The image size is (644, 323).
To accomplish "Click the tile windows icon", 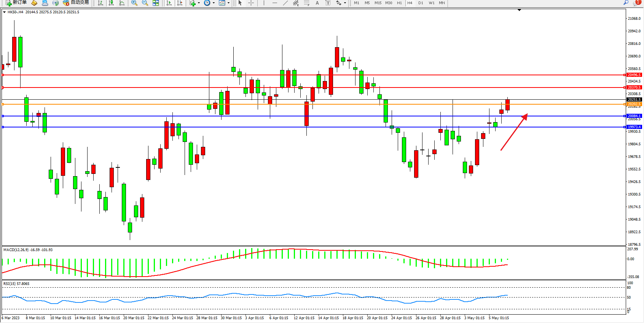I will point(156,3).
